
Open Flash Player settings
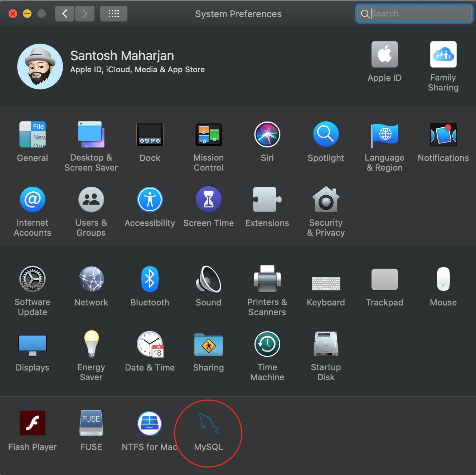(x=33, y=423)
